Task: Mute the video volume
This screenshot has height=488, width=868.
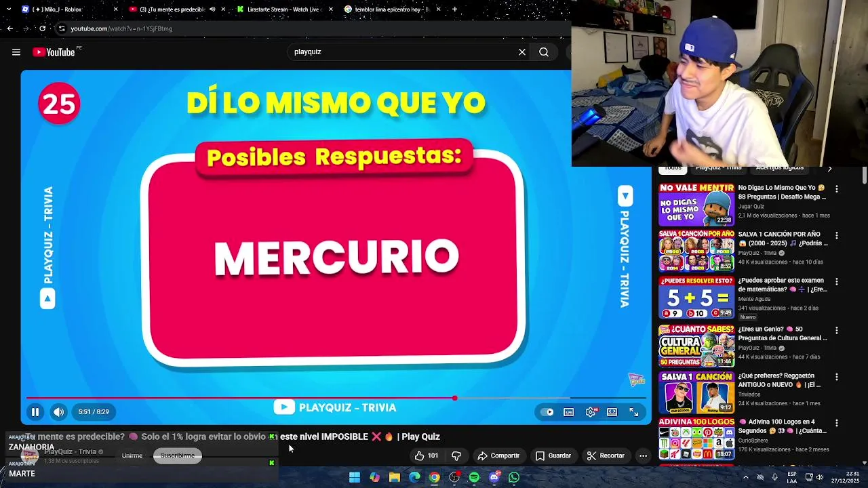Action: (x=59, y=411)
